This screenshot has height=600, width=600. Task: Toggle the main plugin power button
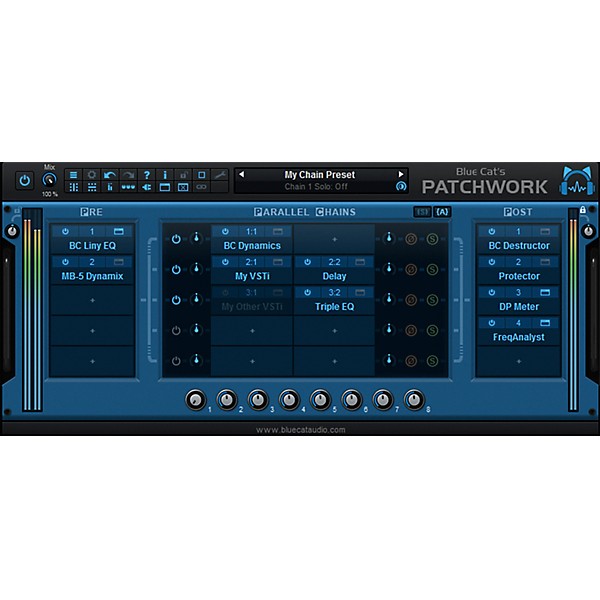click(24, 181)
